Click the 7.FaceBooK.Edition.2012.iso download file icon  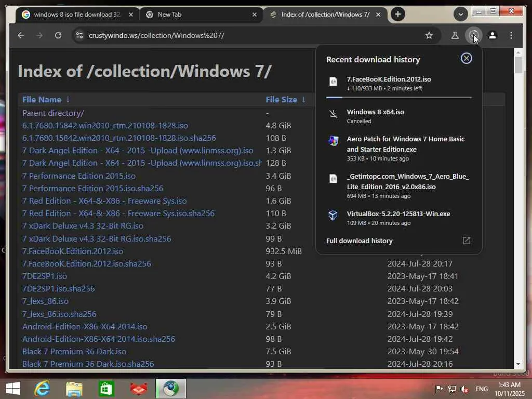tap(333, 82)
